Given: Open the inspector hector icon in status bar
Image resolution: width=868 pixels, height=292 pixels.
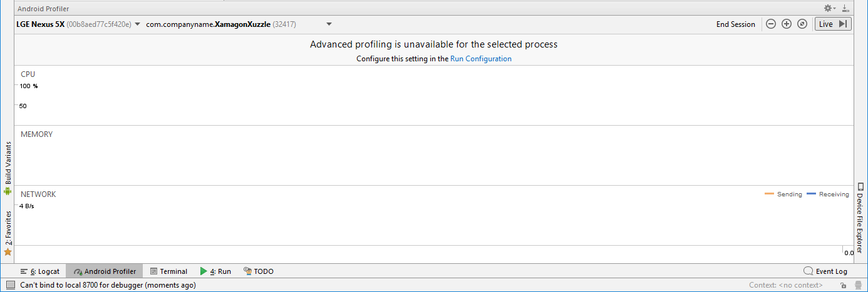Looking at the screenshot, I should [857, 285].
